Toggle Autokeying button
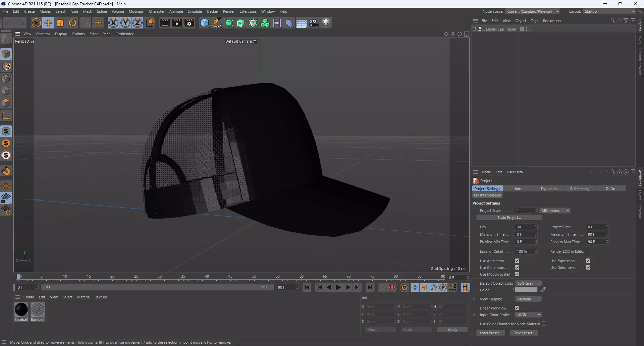The width and height of the screenshot is (644, 346). 392,287
